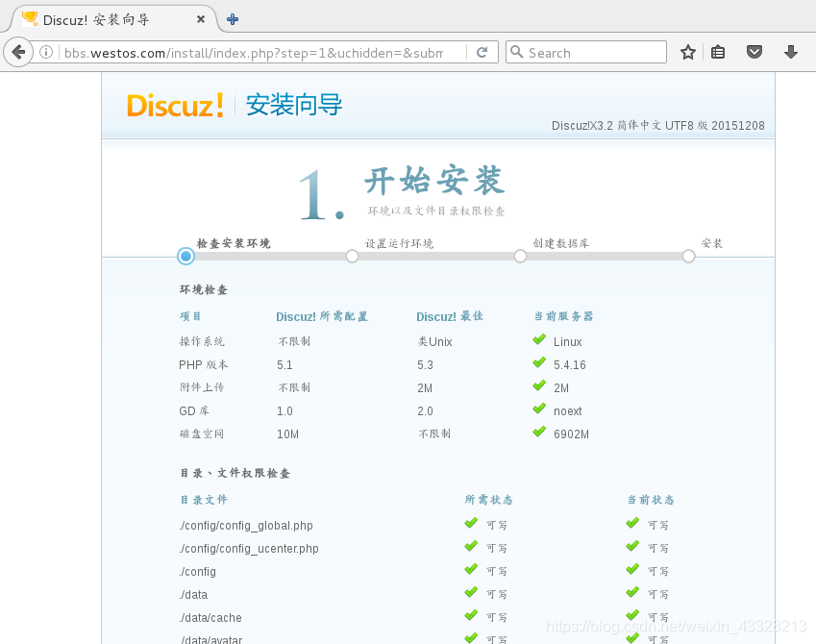Image resolution: width=816 pixels, height=644 pixels.
Task: Click the 当前服务器 column header
Action: (x=563, y=316)
